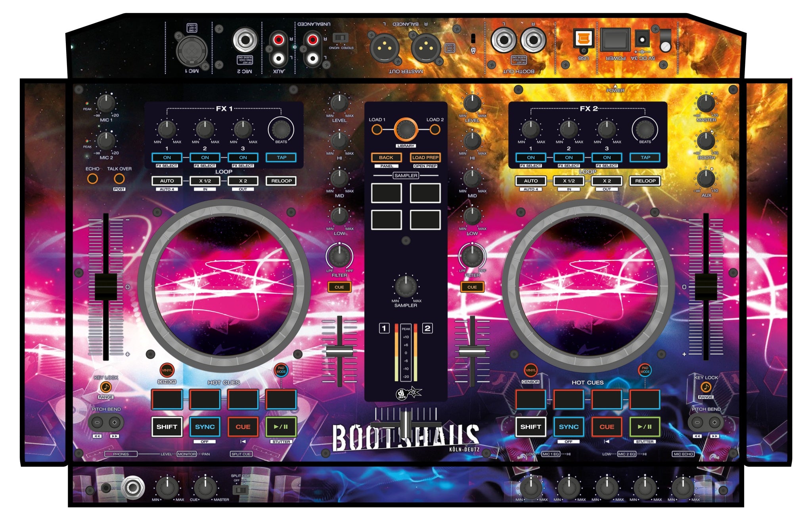
Task: Click the BOOTH volume knob
Action: tap(706, 141)
